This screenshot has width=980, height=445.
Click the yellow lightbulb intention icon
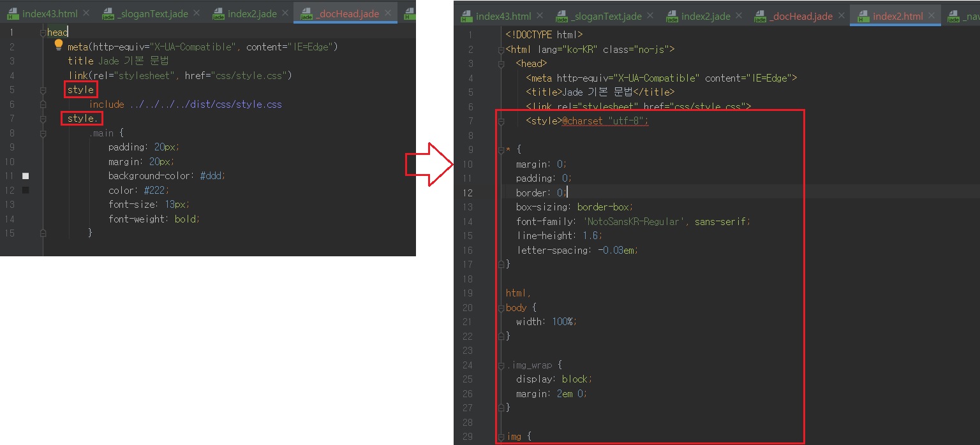click(x=58, y=45)
